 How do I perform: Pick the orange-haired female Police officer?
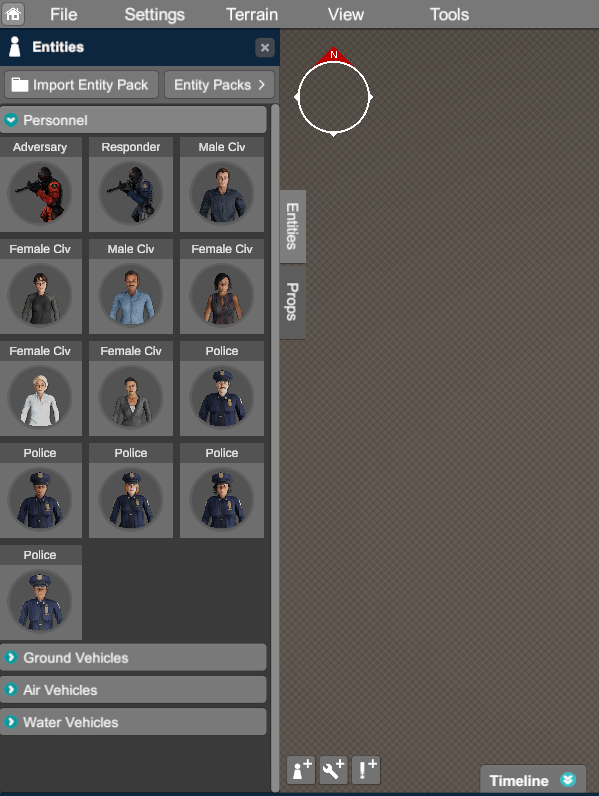(x=131, y=490)
